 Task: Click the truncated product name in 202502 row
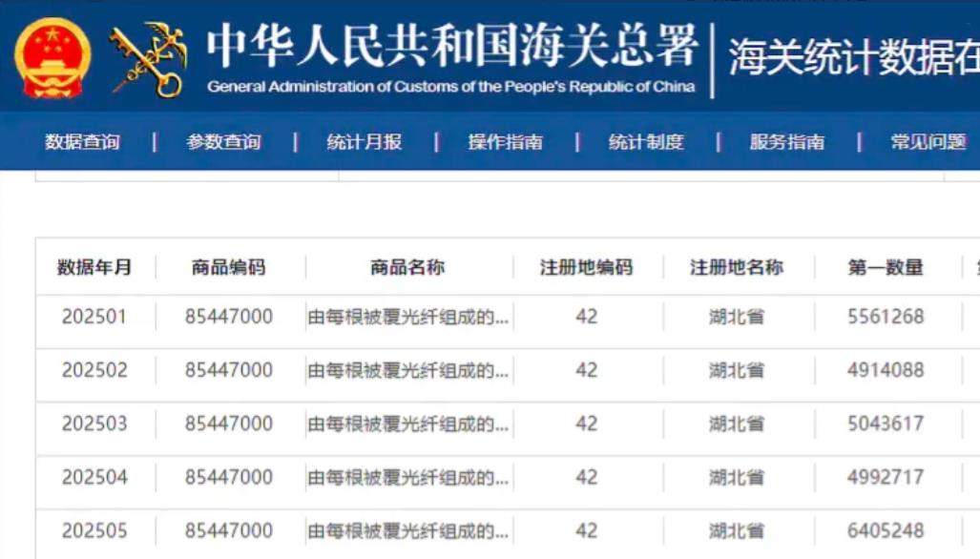pos(408,371)
